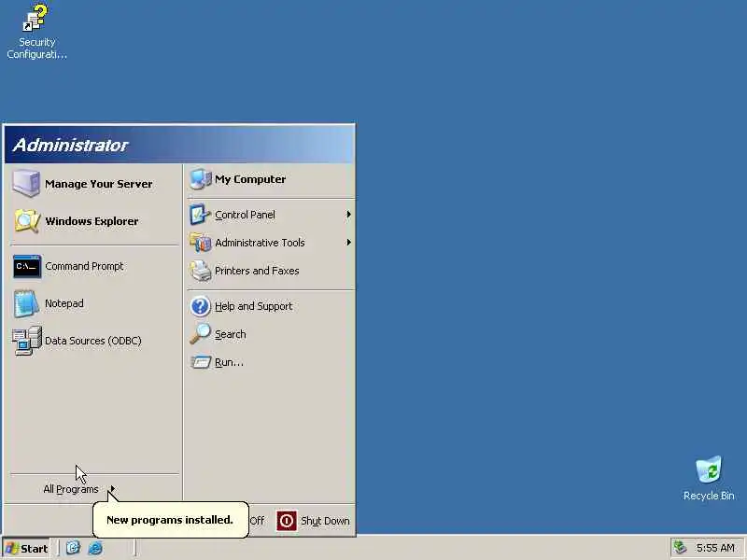The image size is (747, 560).
Task: Click the system tray network icon
Action: tap(680, 548)
